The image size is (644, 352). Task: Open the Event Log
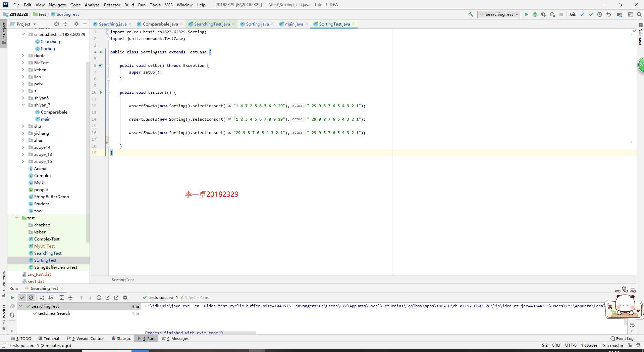(x=622, y=339)
